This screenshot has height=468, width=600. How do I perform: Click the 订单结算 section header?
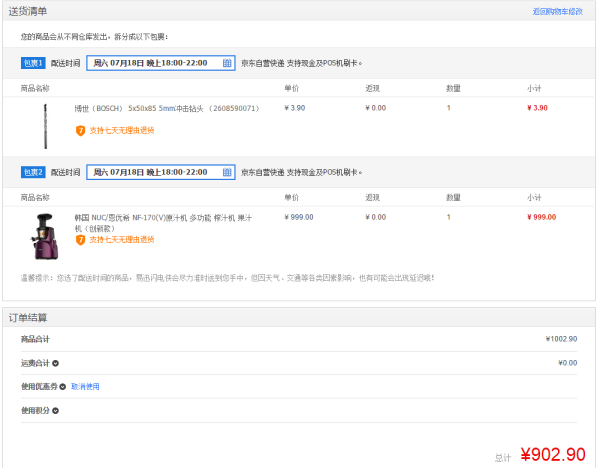click(x=28, y=318)
